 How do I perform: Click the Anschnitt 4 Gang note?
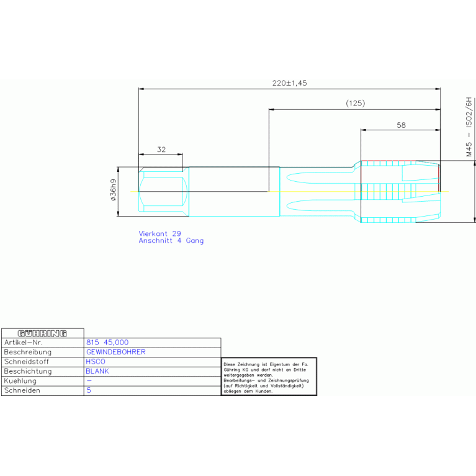point(171,241)
